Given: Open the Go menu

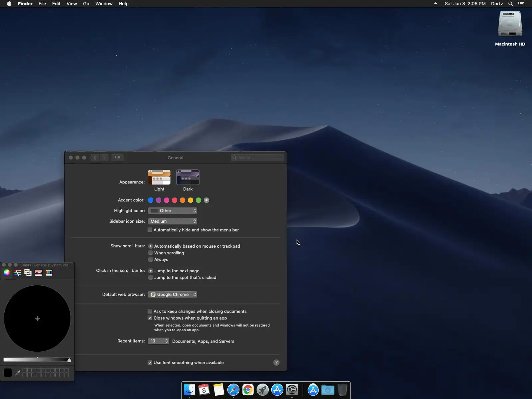Looking at the screenshot, I should 86,4.
